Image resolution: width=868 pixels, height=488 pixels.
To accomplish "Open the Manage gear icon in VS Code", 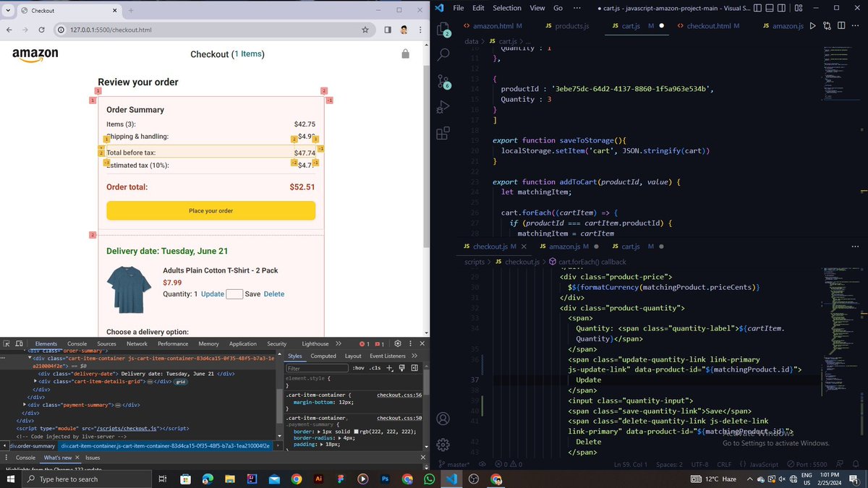I will tap(444, 445).
